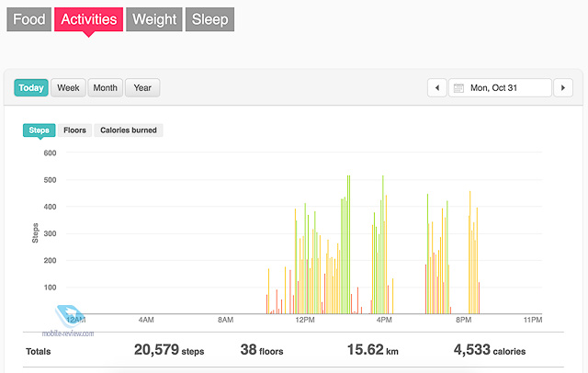Switch to Month view

pyautogui.click(x=105, y=87)
